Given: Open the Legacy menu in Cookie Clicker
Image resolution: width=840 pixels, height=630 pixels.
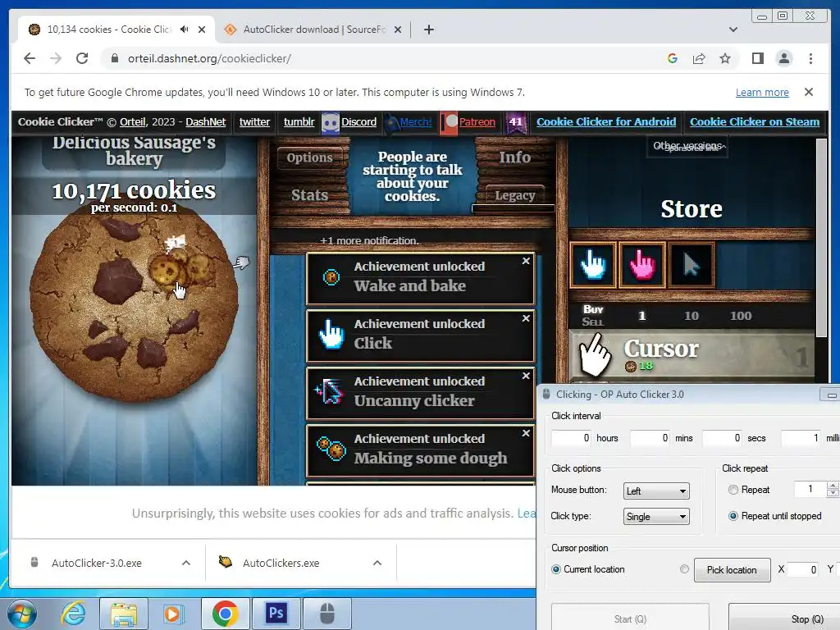Looking at the screenshot, I should coord(515,195).
